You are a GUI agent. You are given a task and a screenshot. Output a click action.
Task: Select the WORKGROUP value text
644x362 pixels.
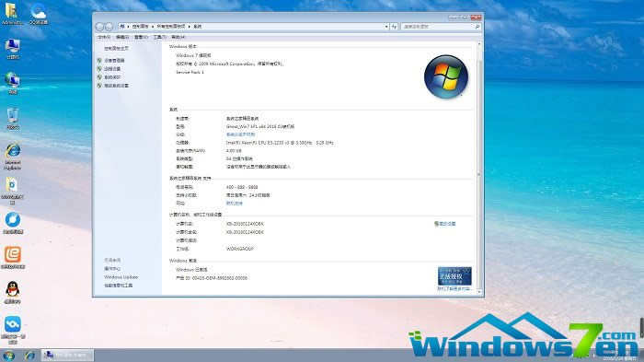240,249
